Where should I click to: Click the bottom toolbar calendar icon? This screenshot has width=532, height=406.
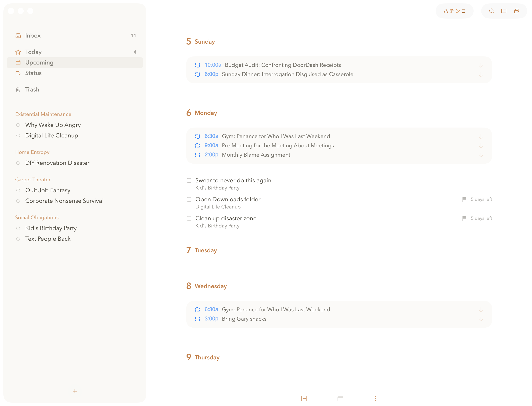(x=340, y=398)
